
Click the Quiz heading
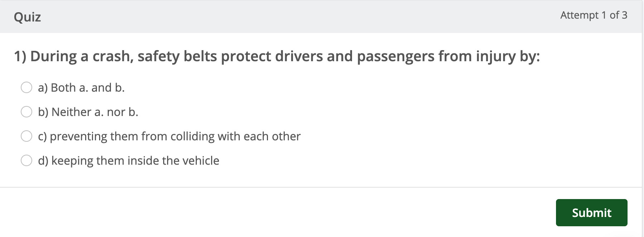click(x=27, y=17)
